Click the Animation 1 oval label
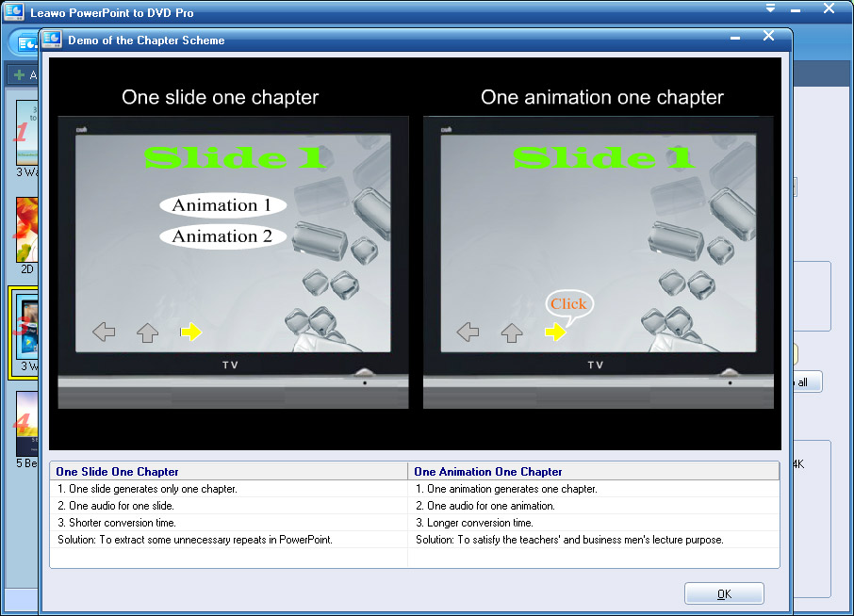The width and height of the screenshot is (854, 616). click(222, 205)
